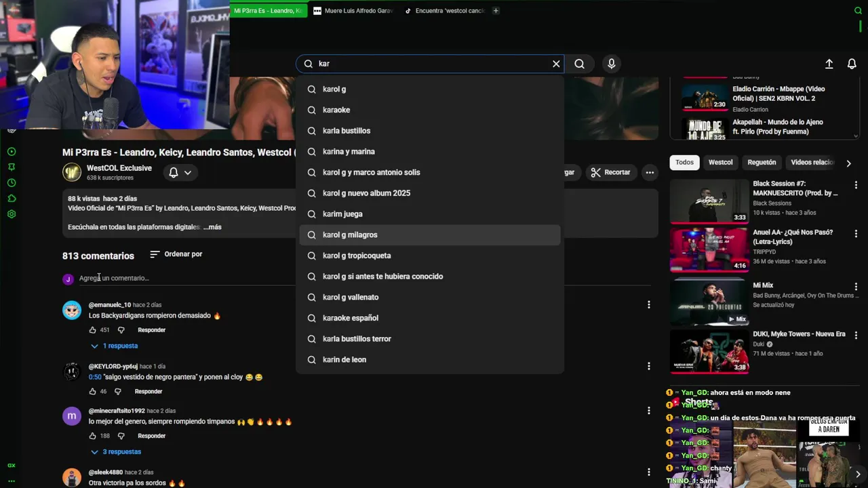Open the notifications bell in the header
Viewport: 868px width, 488px height.
coord(852,64)
